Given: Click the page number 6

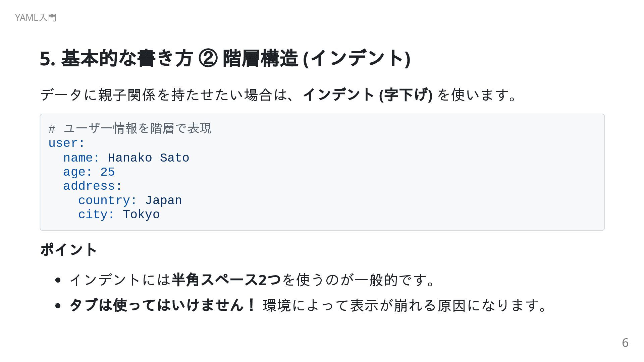Looking at the screenshot, I should click(x=625, y=343).
